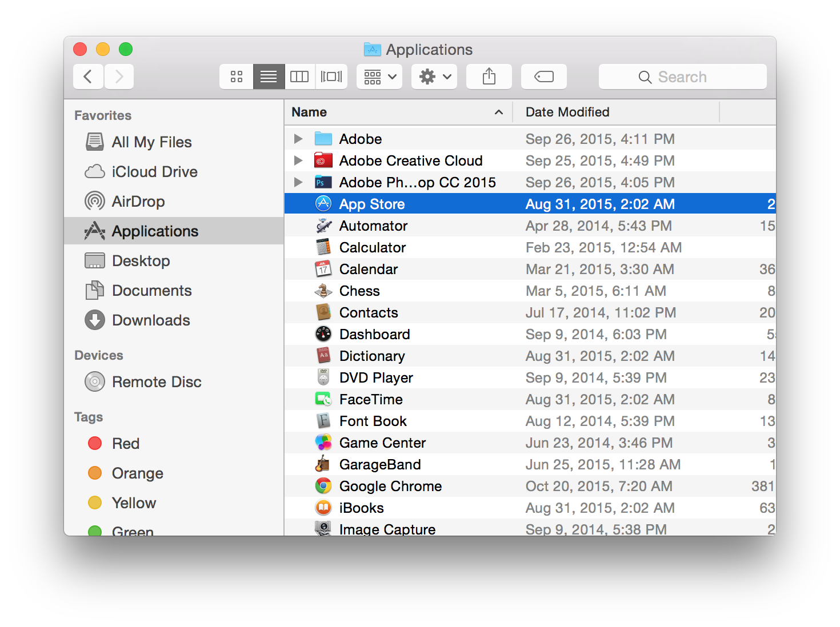Open AirDrop in sidebar
Viewport: 840px width, 627px height.
click(x=174, y=201)
